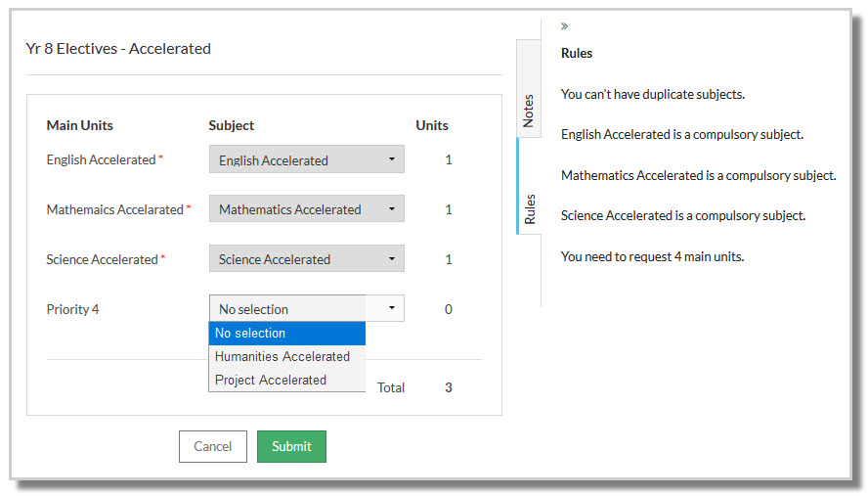Click the Subject column header
The image size is (868, 496).
(x=231, y=125)
